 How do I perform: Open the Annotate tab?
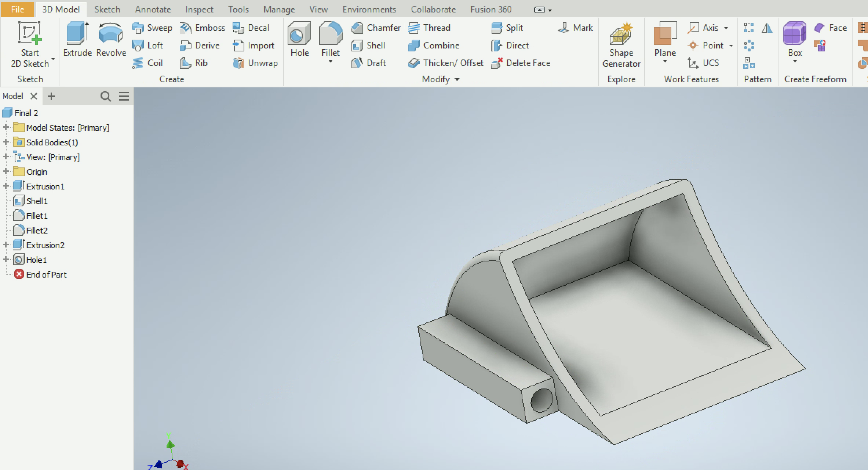click(x=153, y=9)
